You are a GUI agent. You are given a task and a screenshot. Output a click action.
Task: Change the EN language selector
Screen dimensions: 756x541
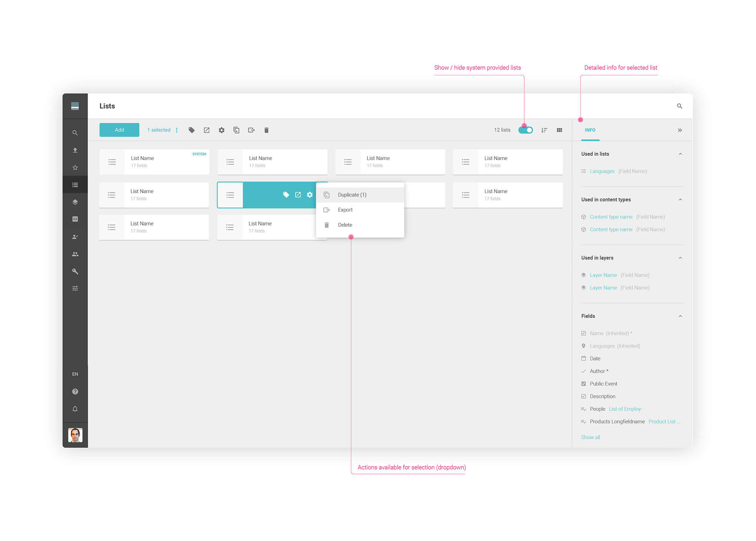point(75,374)
